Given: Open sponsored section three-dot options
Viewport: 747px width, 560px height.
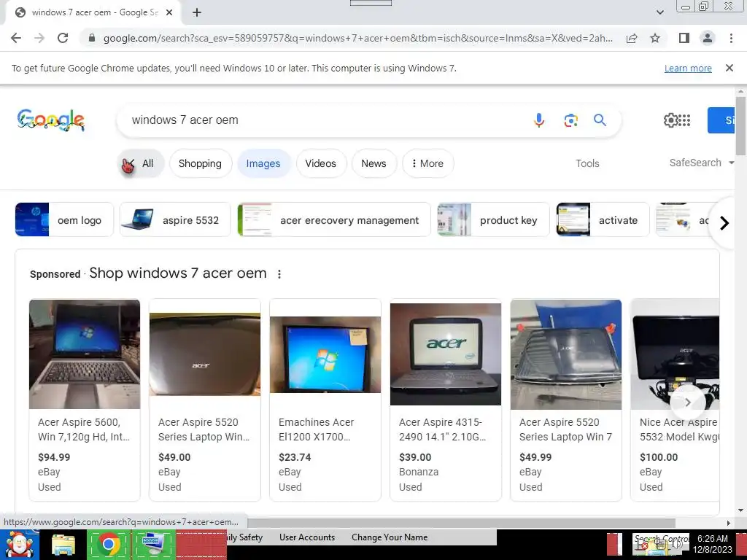Looking at the screenshot, I should [279, 274].
